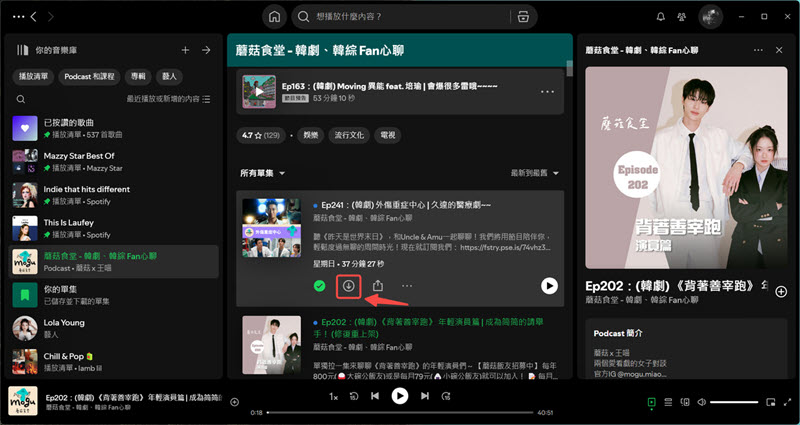Change playback speed 1x
Screen dimensions: 800x425
[x=334, y=396]
